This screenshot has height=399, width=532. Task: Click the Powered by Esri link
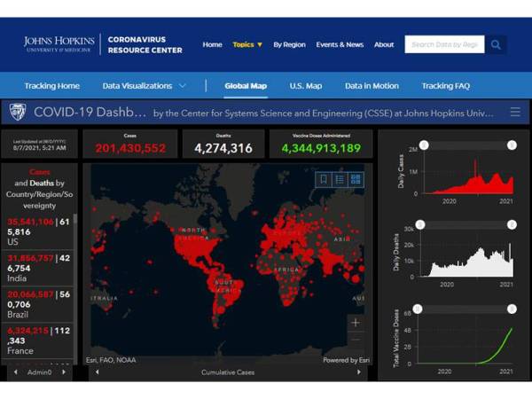(346, 360)
